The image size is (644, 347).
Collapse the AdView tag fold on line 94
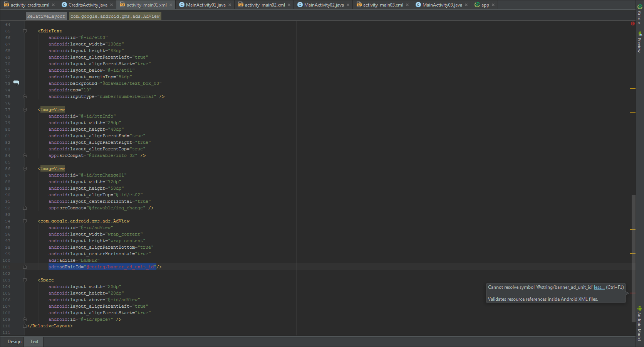(25, 221)
